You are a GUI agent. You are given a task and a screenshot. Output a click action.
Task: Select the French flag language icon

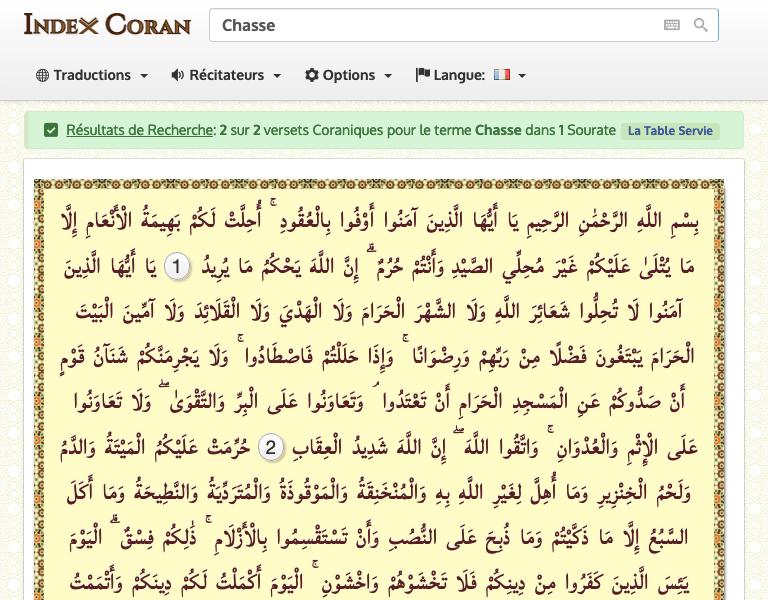502,74
